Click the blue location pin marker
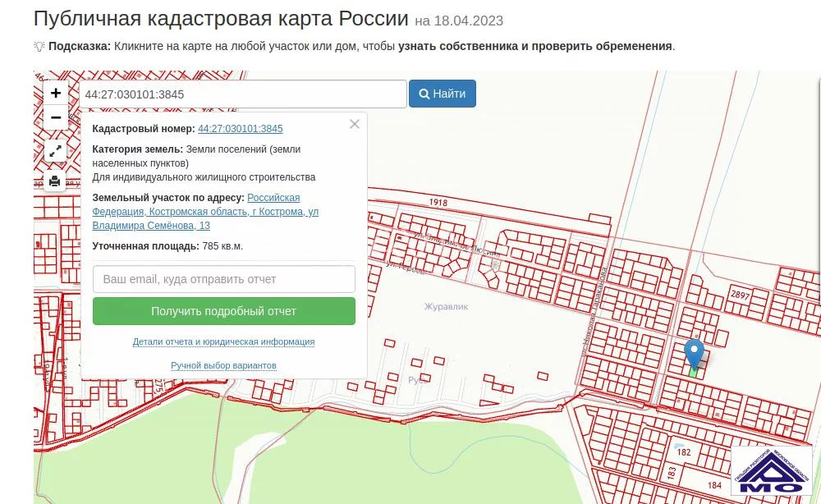 (x=695, y=355)
